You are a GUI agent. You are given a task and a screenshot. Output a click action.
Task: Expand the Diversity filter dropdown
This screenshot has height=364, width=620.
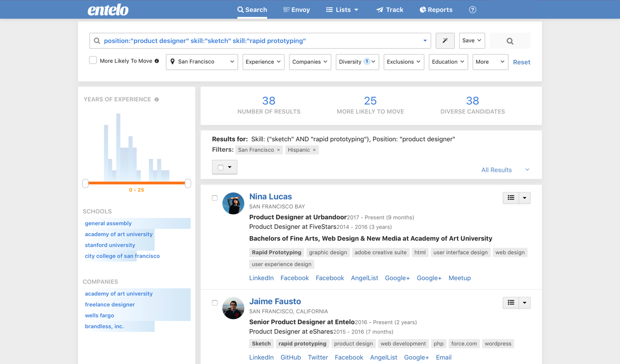[357, 62]
